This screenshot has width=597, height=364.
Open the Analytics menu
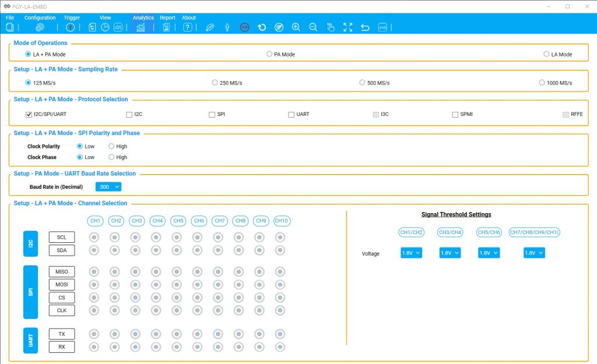pos(143,17)
